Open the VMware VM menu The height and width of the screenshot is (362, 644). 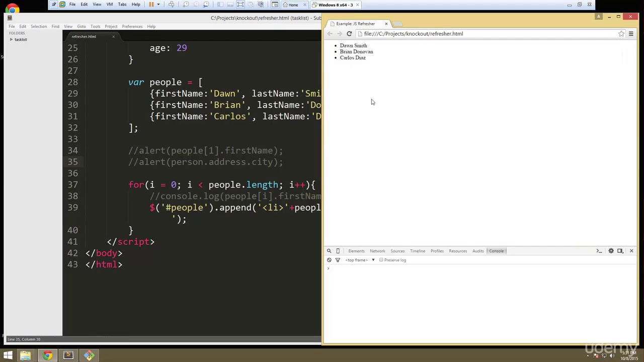pyautogui.click(x=109, y=5)
